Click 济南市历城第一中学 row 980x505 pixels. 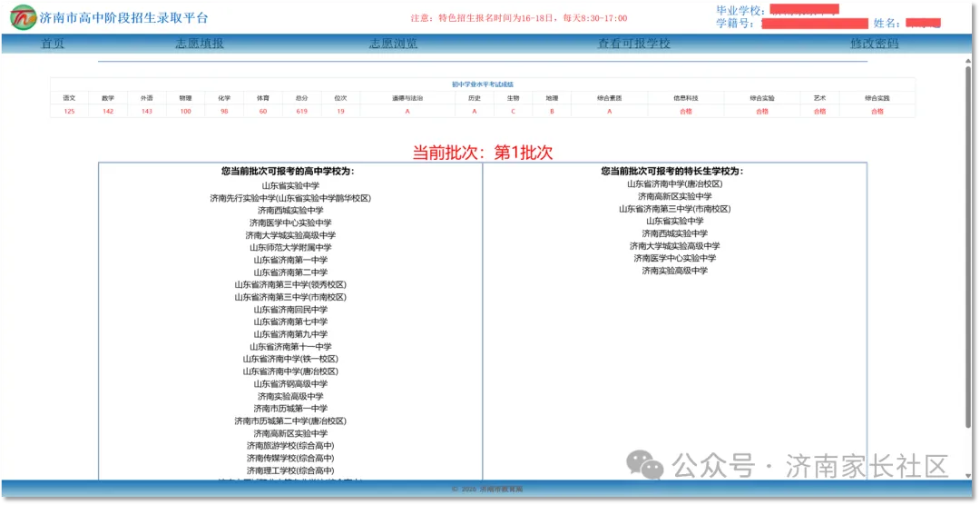tap(290, 409)
